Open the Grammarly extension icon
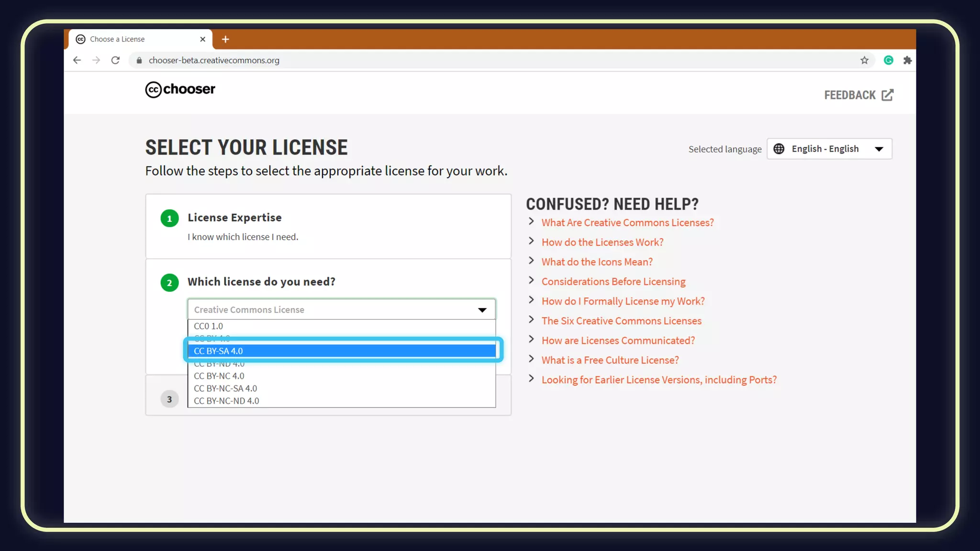Image resolution: width=980 pixels, height=551 pixels. [x=889, y=60]
